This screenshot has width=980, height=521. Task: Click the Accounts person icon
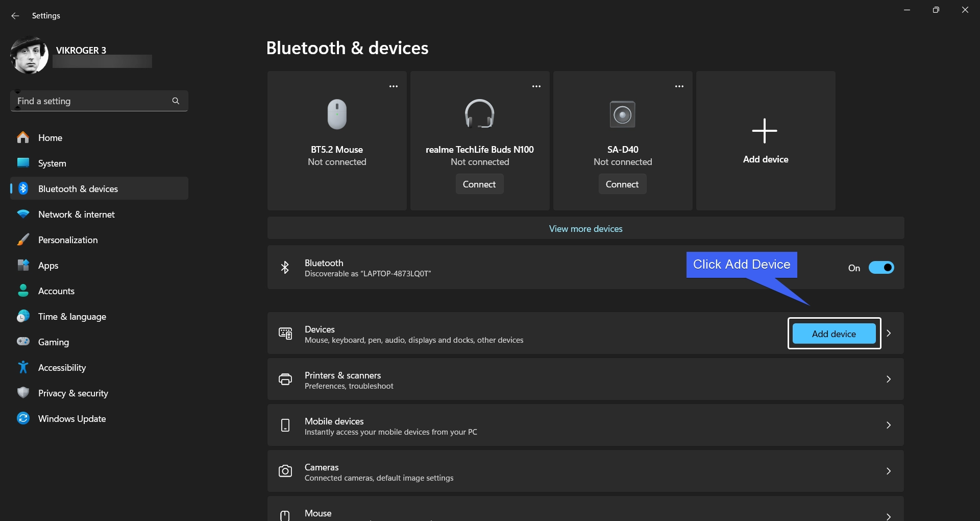pyautogui.click(x=23, y=291)
